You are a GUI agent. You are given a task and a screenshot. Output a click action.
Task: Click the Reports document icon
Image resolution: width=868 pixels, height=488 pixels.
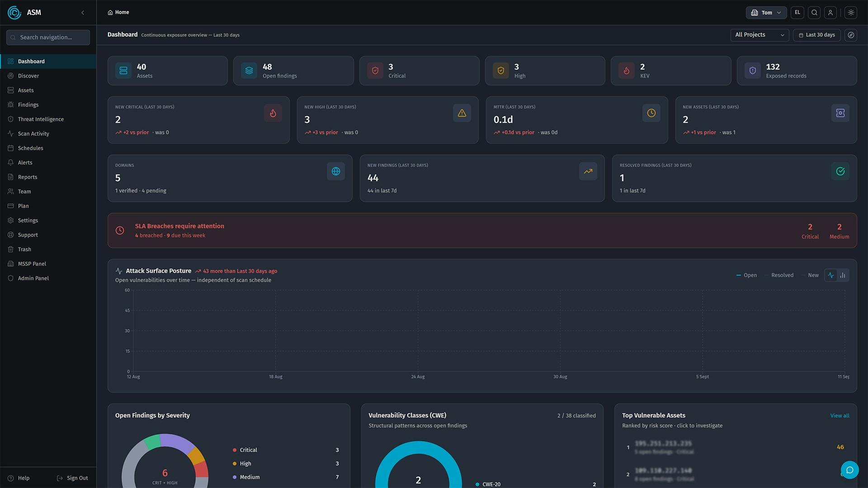11,177
